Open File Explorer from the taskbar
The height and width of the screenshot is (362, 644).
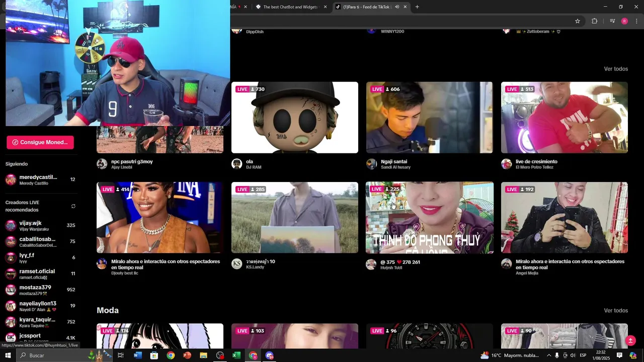(203, 355)
